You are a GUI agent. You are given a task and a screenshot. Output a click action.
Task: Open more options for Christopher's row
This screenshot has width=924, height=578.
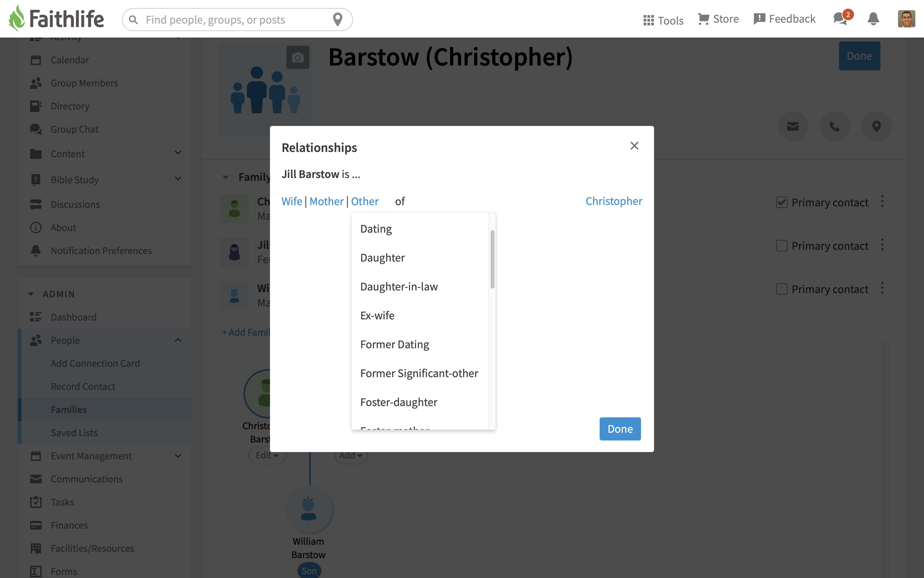(x=882, y=202)
